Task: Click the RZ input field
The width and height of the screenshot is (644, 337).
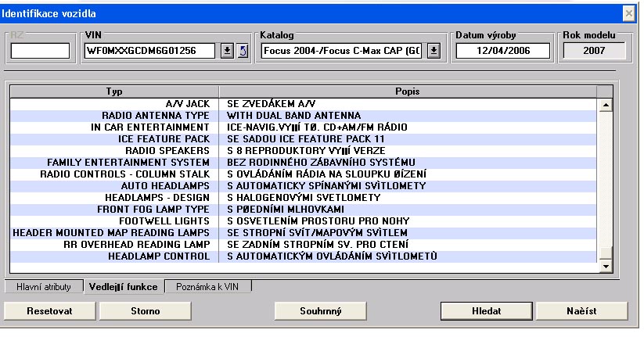Action: [x=41, y=52]
